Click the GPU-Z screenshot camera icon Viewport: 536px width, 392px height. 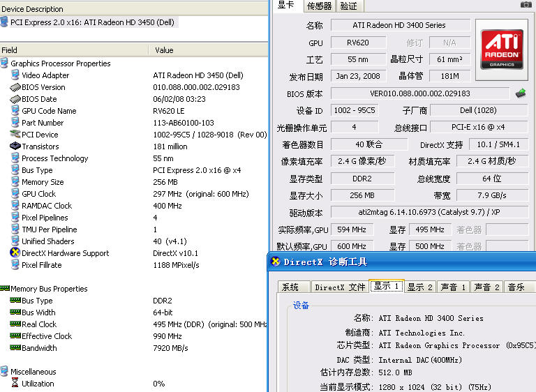point(526,4)
